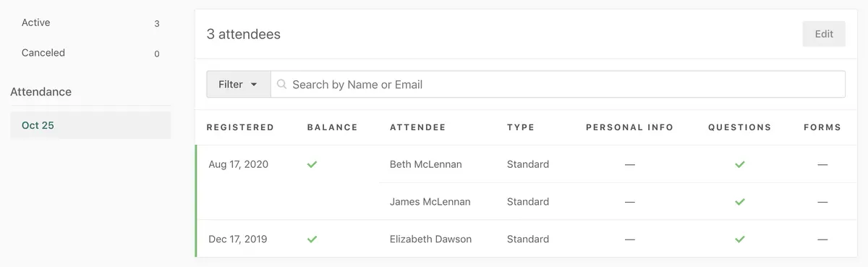Click the search magnifier icon
This screenshot has height=267, width=868.
[x=282, y=85]
